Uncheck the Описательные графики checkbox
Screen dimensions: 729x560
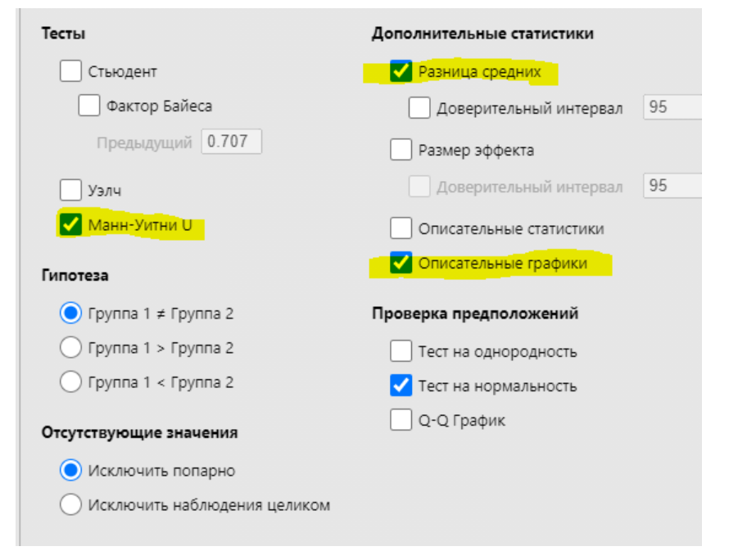tap(401, 263)
